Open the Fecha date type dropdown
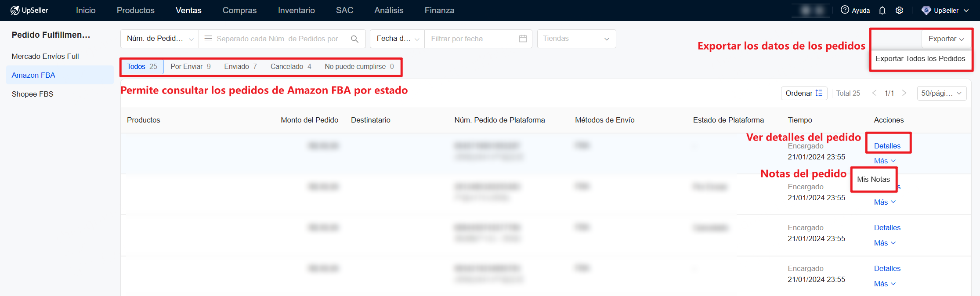The image size is (980, 296). pyautogui.click(x=398, y=39)
